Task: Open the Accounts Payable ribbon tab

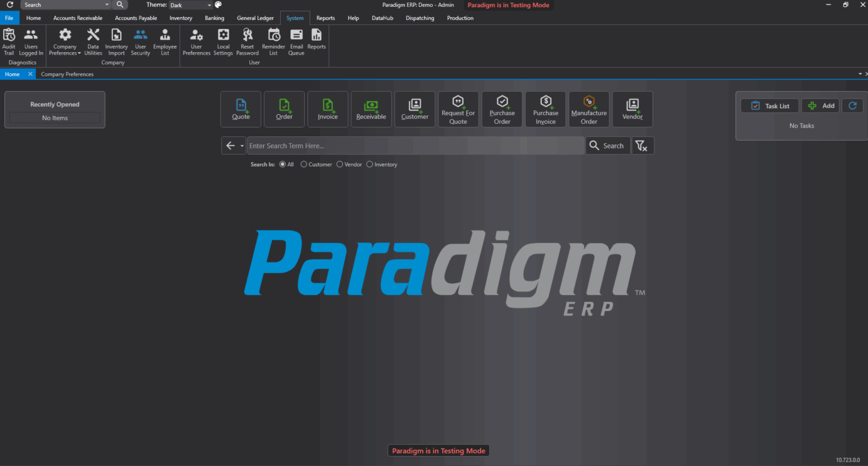Action: (x=136, y=18)
